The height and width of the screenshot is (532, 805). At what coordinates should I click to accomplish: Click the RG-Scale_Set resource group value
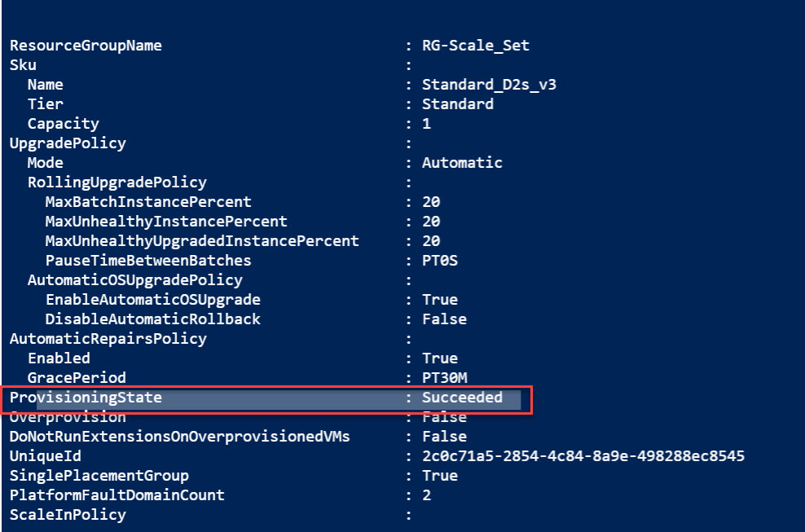[x=475, y=46]
